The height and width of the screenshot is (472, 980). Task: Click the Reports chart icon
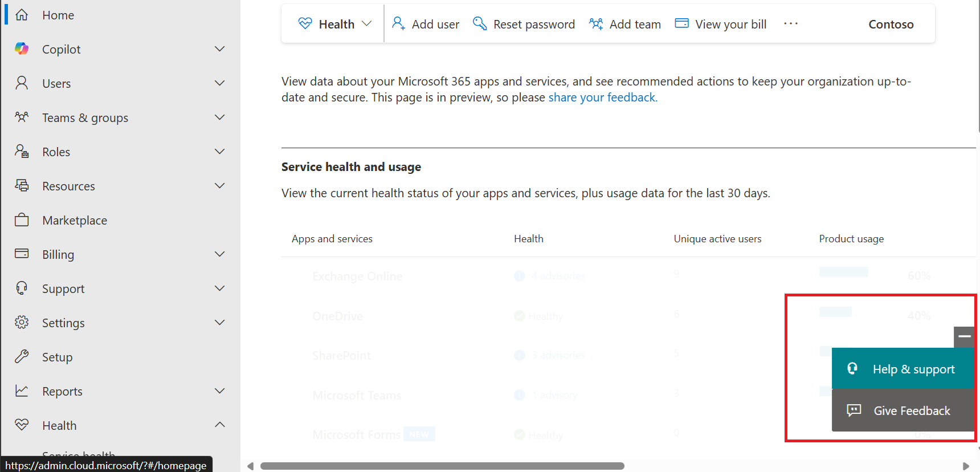[22, 391]
